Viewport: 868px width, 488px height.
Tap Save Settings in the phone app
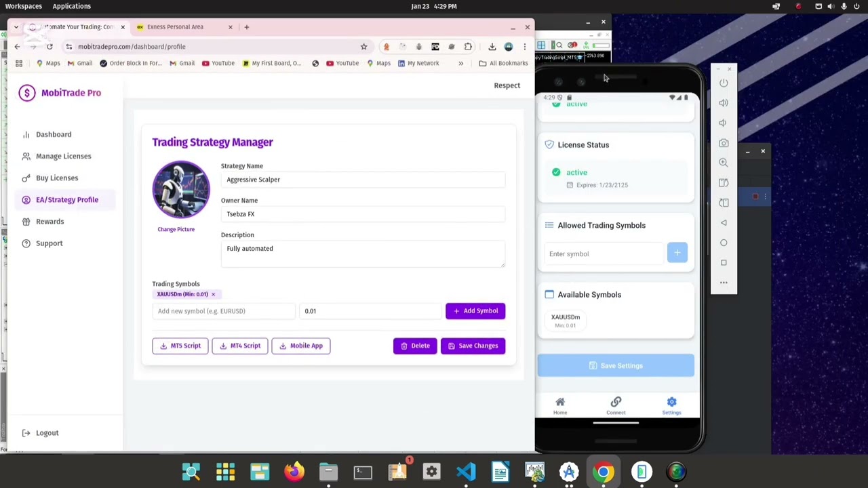616,366
